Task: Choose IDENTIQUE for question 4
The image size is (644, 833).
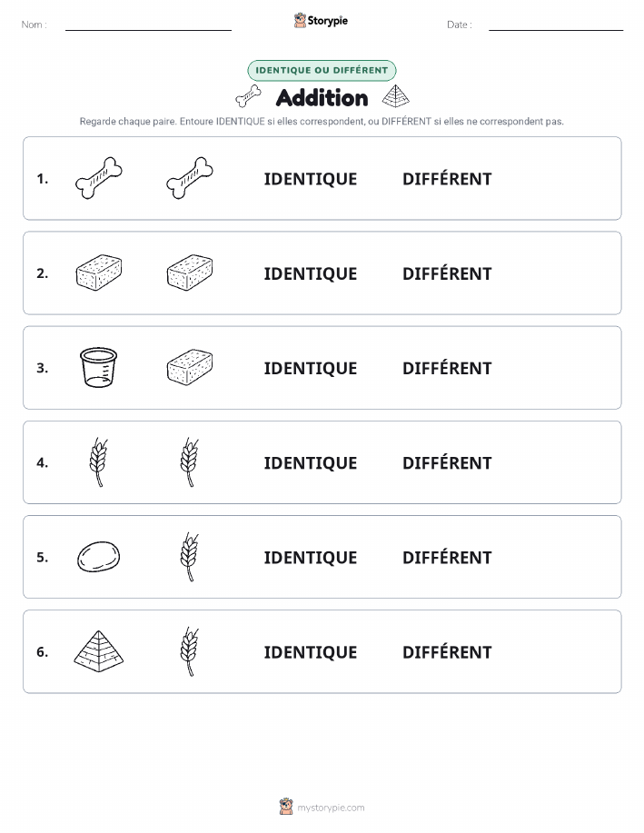Action: 311,462
